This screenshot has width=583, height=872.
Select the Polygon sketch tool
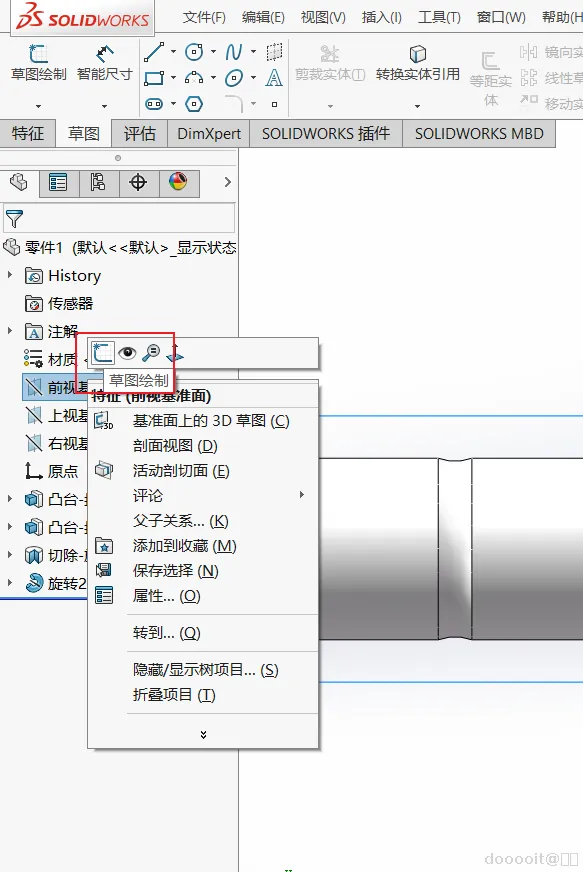click(x=194, y=104)
